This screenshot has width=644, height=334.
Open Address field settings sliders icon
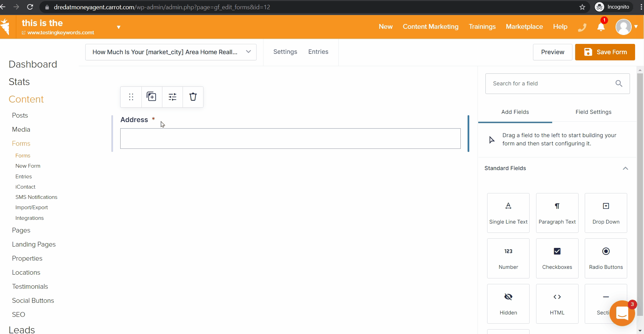click(x=172, y=97)
